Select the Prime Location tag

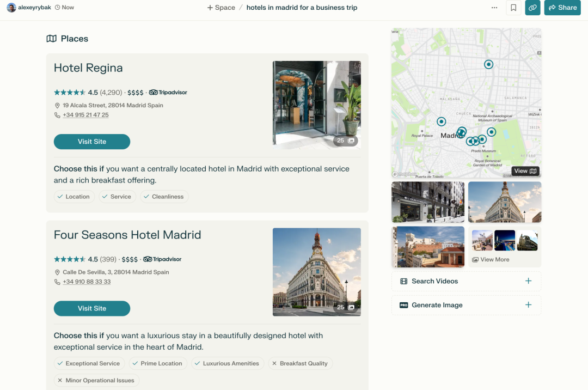coord(158,363)
